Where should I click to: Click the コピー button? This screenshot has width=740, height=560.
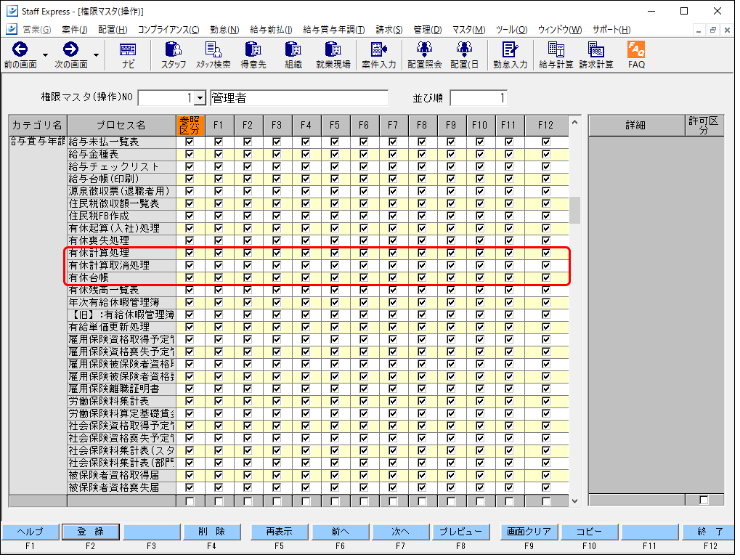click(590, 532)
